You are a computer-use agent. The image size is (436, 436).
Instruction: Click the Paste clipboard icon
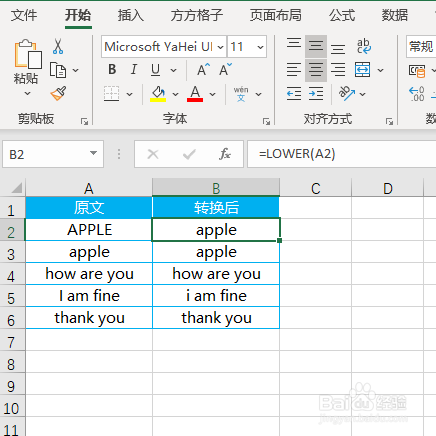28,54
